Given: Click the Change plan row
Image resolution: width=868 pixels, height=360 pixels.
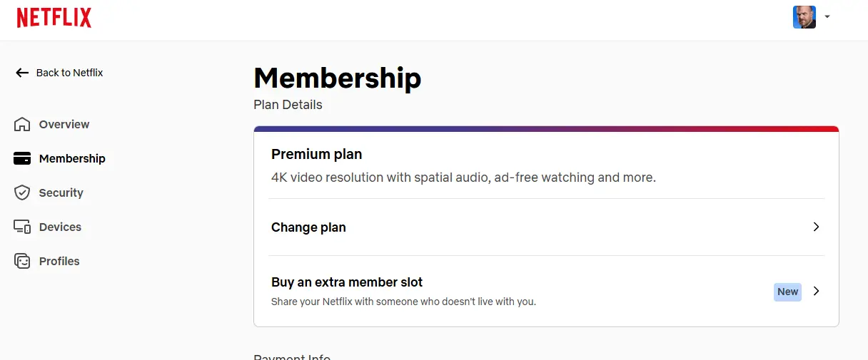Looking at the screenshot, I should pyautogui.click(x=546, y=227).
